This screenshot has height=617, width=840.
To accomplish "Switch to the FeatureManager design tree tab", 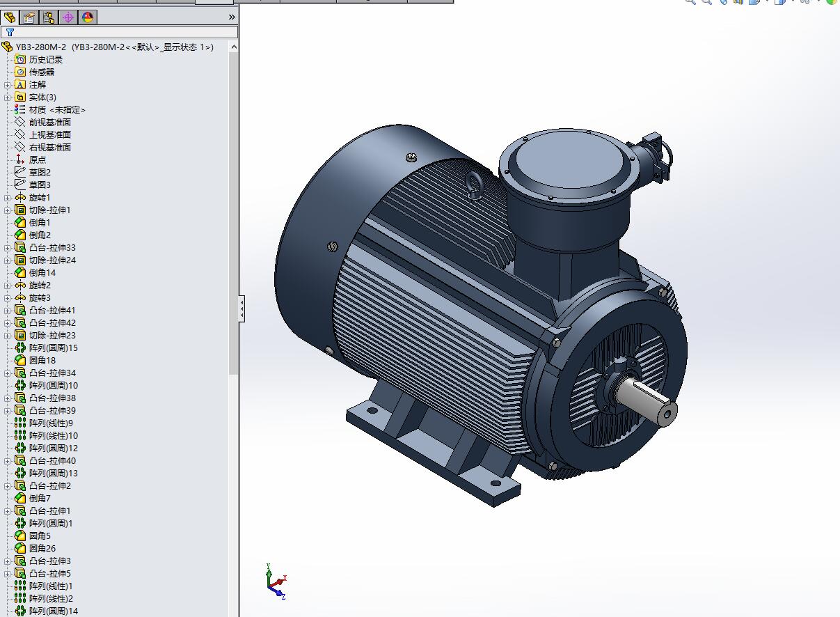I will pyautogui.click(x=10, y=17).
